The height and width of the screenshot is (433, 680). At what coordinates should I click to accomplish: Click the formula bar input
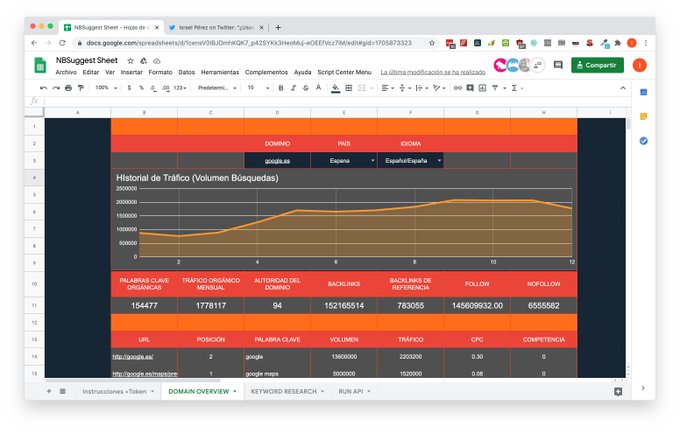(336, 101)
